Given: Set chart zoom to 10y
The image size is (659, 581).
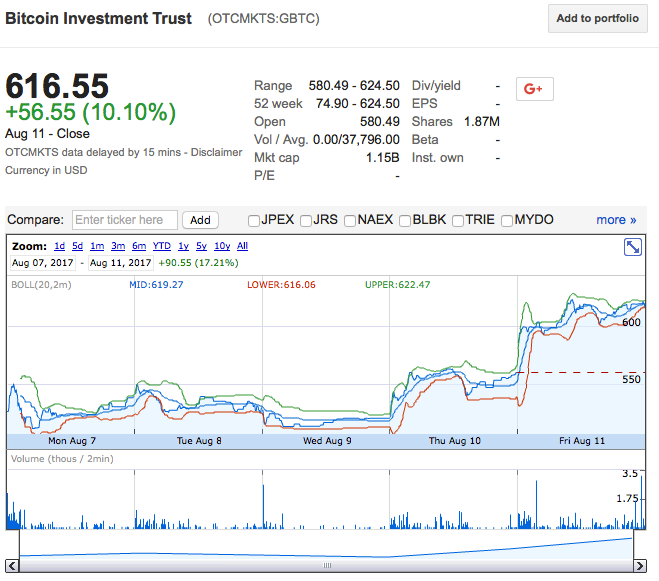Looking at the screenshot, I should click(x=222, y=246).
